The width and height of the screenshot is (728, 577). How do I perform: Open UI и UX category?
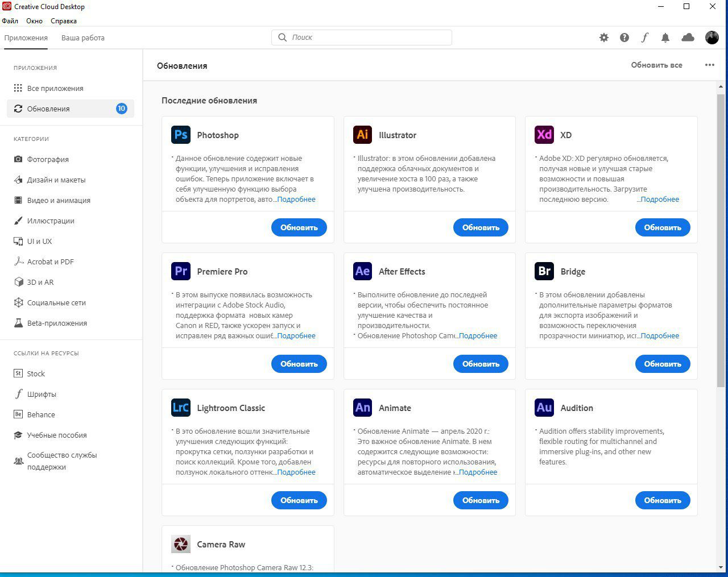(71, 241)
